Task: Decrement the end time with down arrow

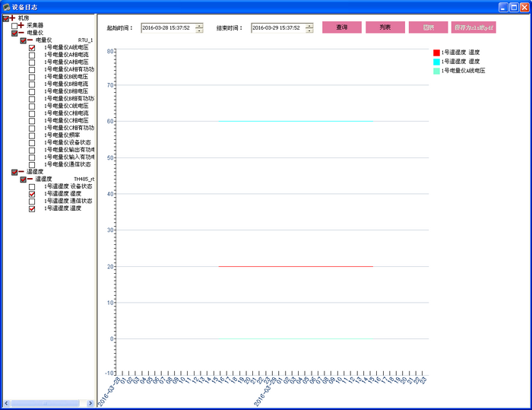Action: pyautogui.click(x=309, y=31)
